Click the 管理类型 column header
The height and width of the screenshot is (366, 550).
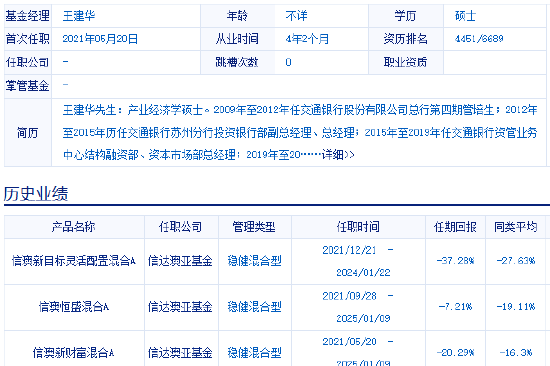point(254,227)
